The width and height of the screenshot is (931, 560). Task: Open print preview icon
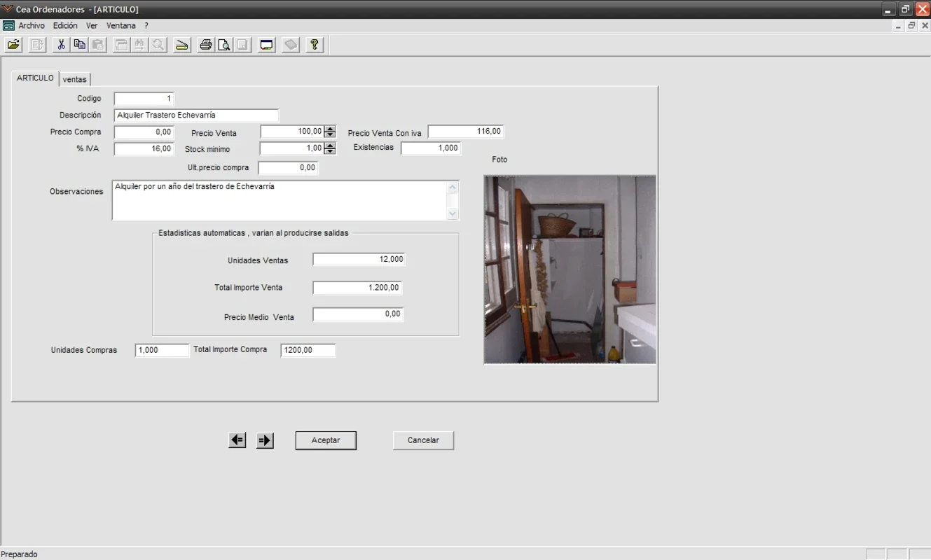(224, 45)
